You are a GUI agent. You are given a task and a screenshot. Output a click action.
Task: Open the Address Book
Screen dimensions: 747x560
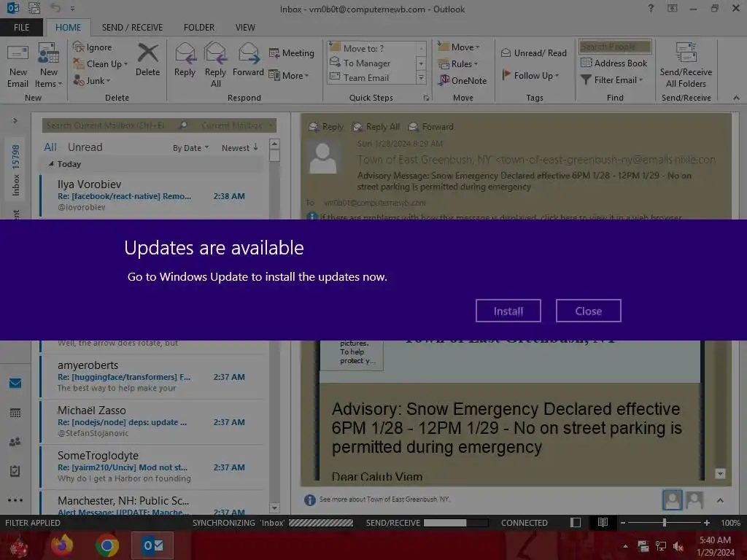pyautogui.click(x=614, y=63)
